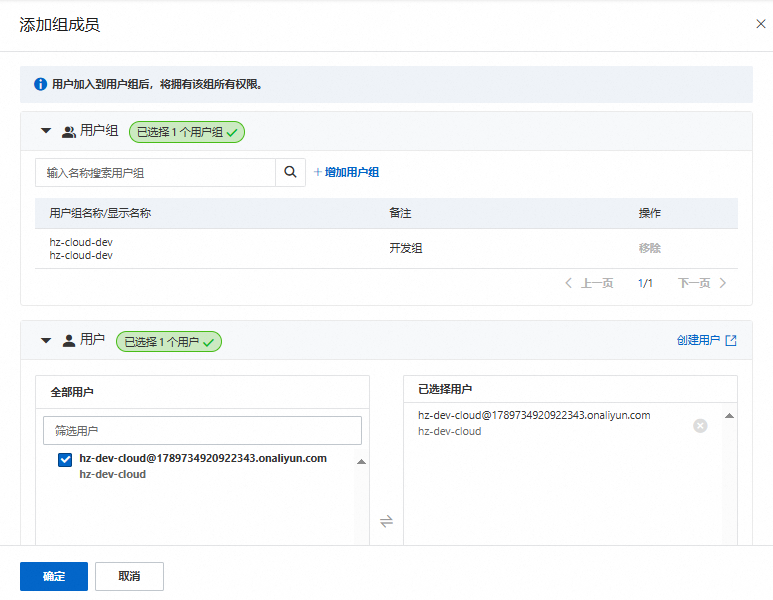Go to next page with 下一页

pyautogui.click(x=702, y=283)
